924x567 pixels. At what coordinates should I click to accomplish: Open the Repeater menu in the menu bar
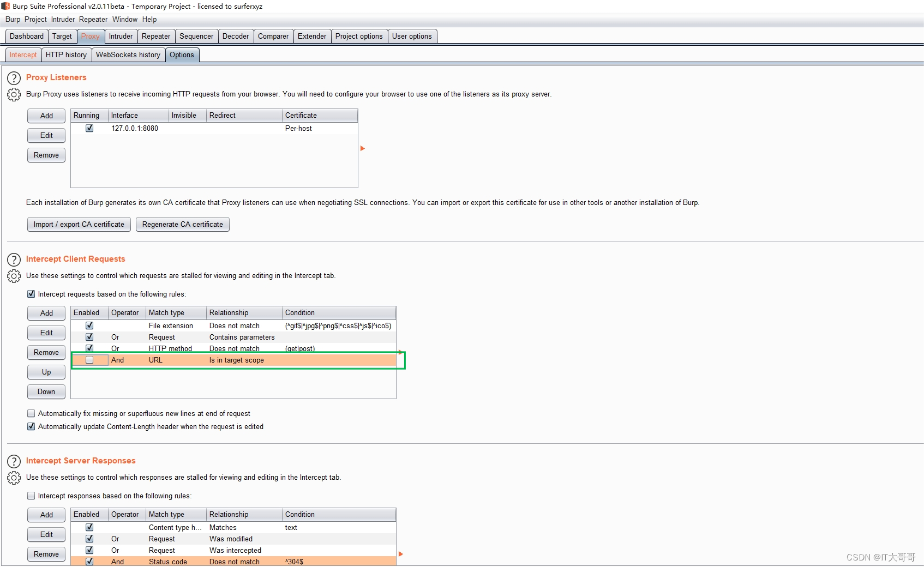pyautogui.click(x=93, y=20)
